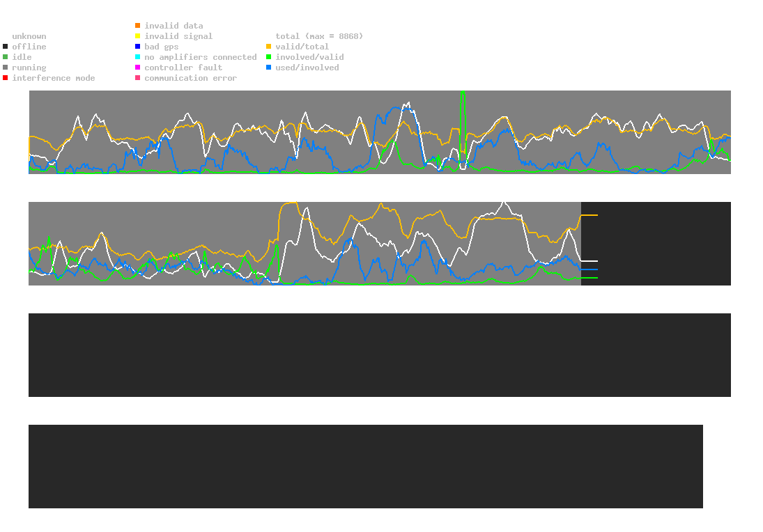This screenshot has width=763, height=532.
Task: Click the blue bad gps swatch
Action: [x=138, y=47]
